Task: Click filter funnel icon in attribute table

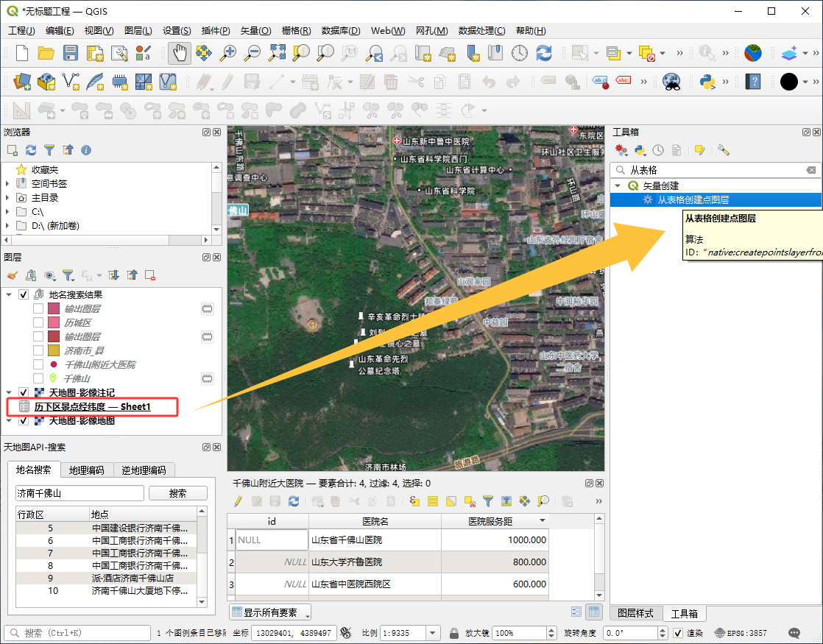Action: click(487, 501)
